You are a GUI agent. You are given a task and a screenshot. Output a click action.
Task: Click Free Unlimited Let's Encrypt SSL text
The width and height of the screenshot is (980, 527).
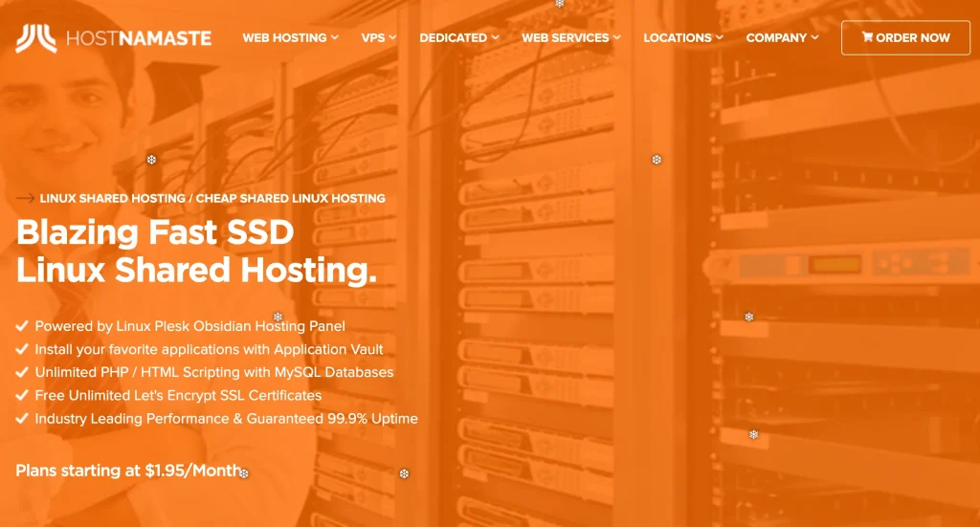pos(178,395)
